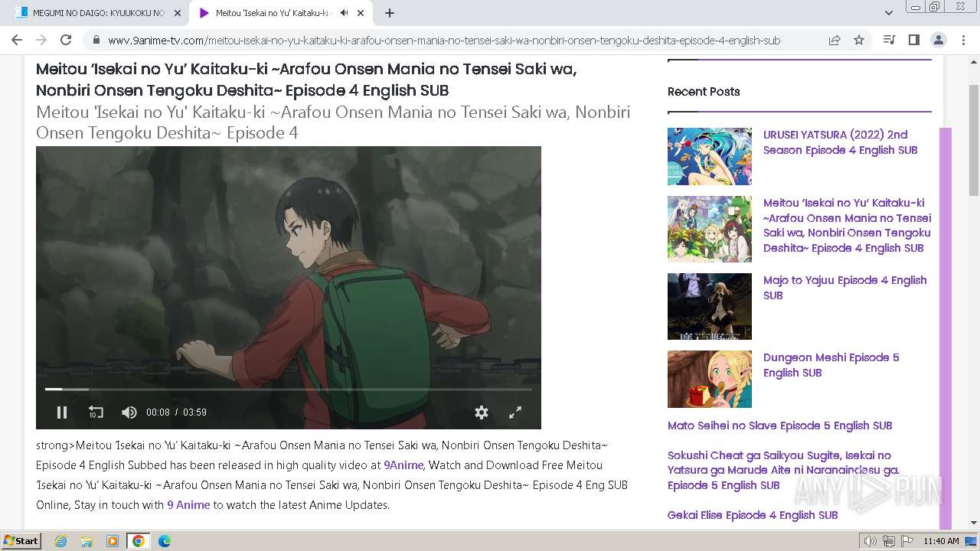Follow the '9 Anime' link in text
Image resolution: width=980 pixels, height=551 pixels.
click(x=188, y=504)
